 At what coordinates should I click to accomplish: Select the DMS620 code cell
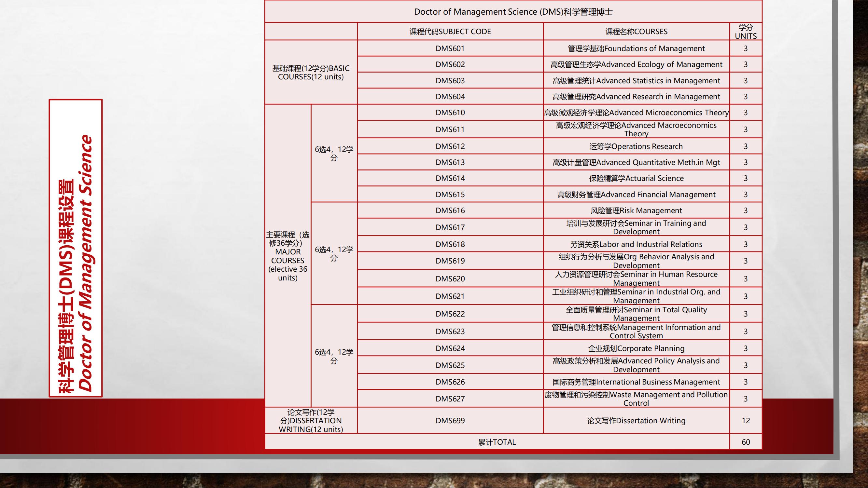click(450, 278)
